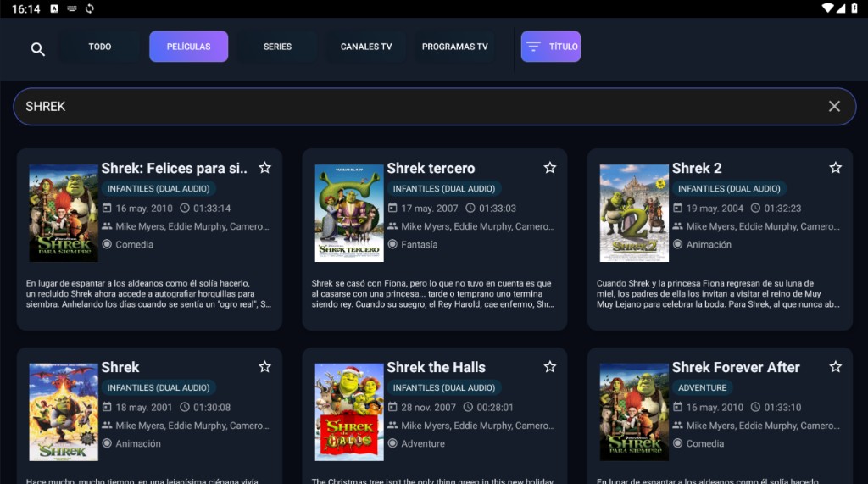Image resolution: width=868 pixels, height=484 pixels.
Task: Click the Shrek tercero synopsis text
Action: (432, 293)
